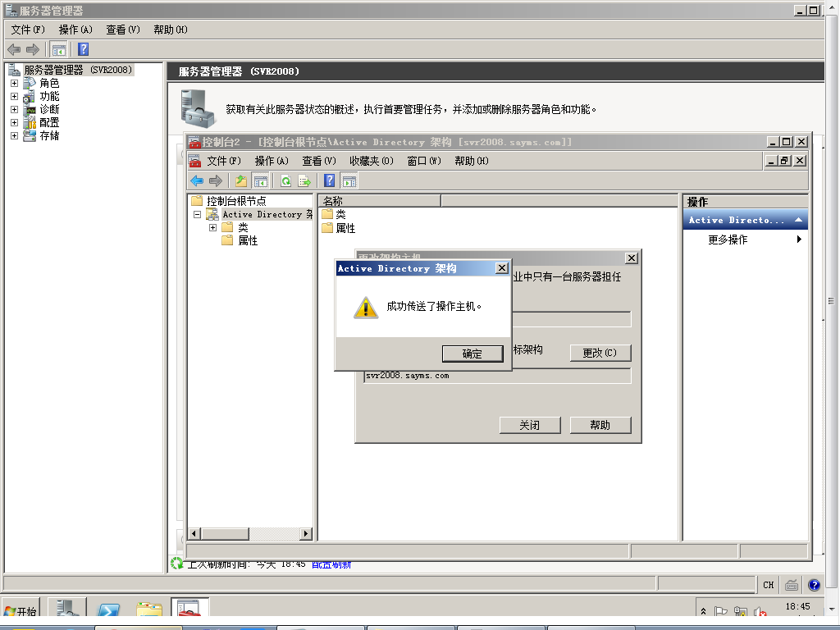
Task: Toggle the action pane icon in console toolbar
Action: [349, 181]
